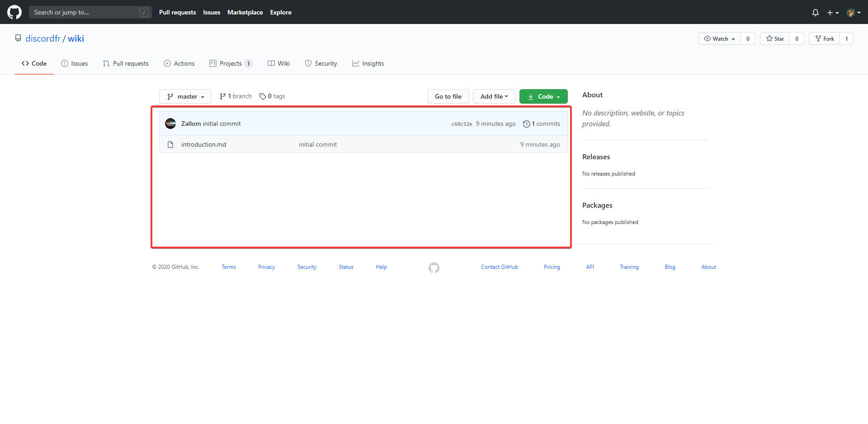This screenshot has height=424, width=868.
Task: View the 1 branch list
Action: click(x=236, y=96)
